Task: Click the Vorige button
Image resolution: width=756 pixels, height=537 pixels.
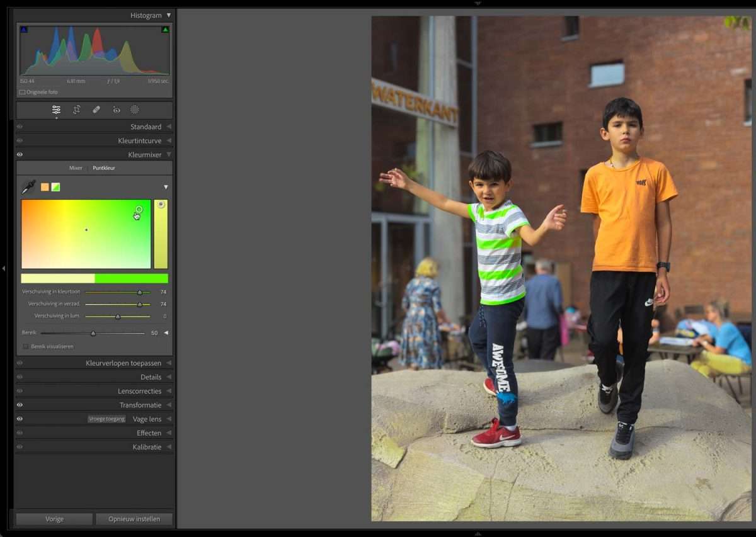Action: tap(54, 519)
